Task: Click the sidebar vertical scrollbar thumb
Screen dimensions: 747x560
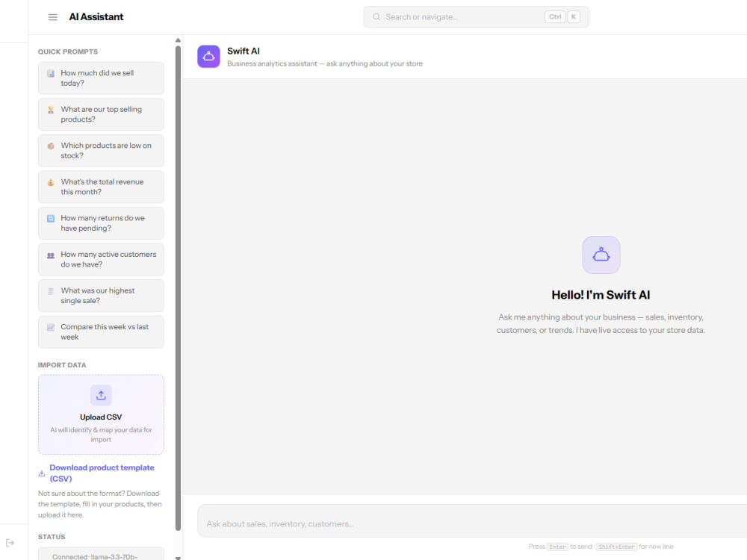Action: 179,288
